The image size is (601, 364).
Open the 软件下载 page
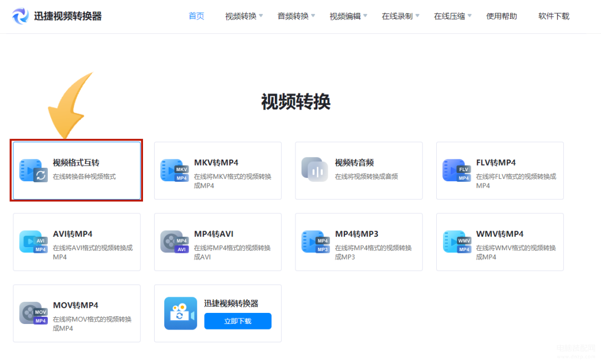[x=554, y=16]
